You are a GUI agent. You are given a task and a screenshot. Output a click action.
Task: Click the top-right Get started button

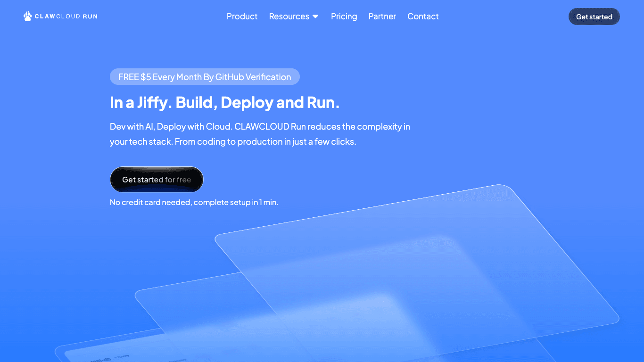(594, 16)
